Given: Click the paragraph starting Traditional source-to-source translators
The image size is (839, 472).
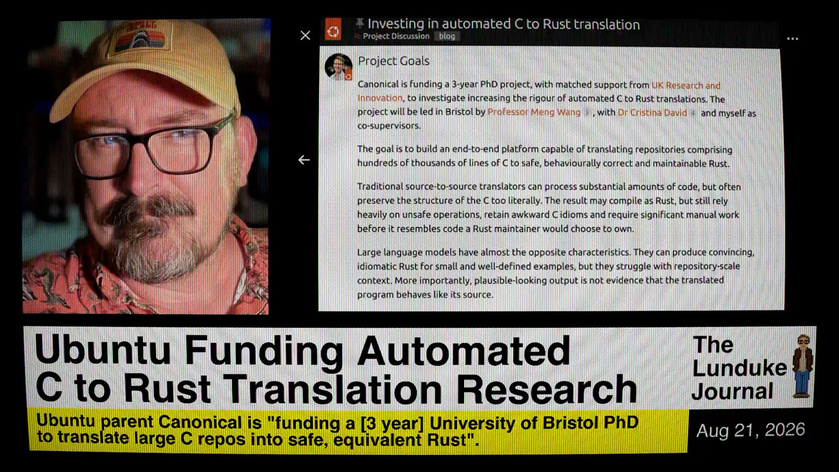Looking at the screenshot, I should click(549, 208).
